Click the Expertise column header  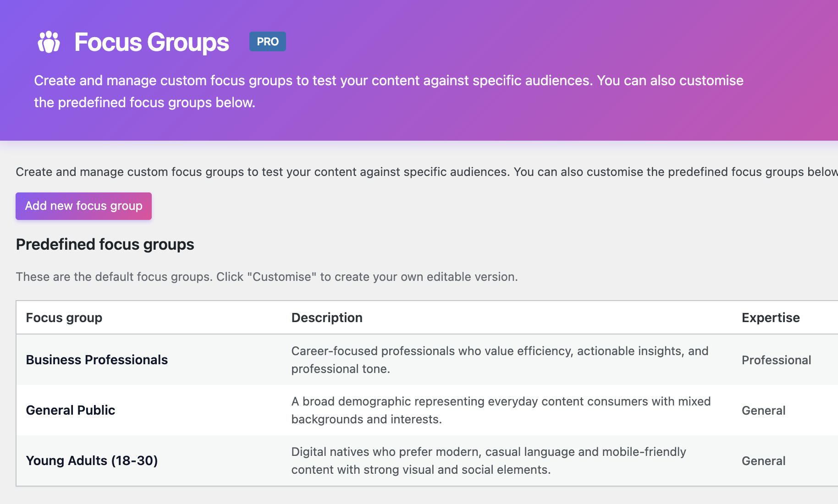point(771,318)
